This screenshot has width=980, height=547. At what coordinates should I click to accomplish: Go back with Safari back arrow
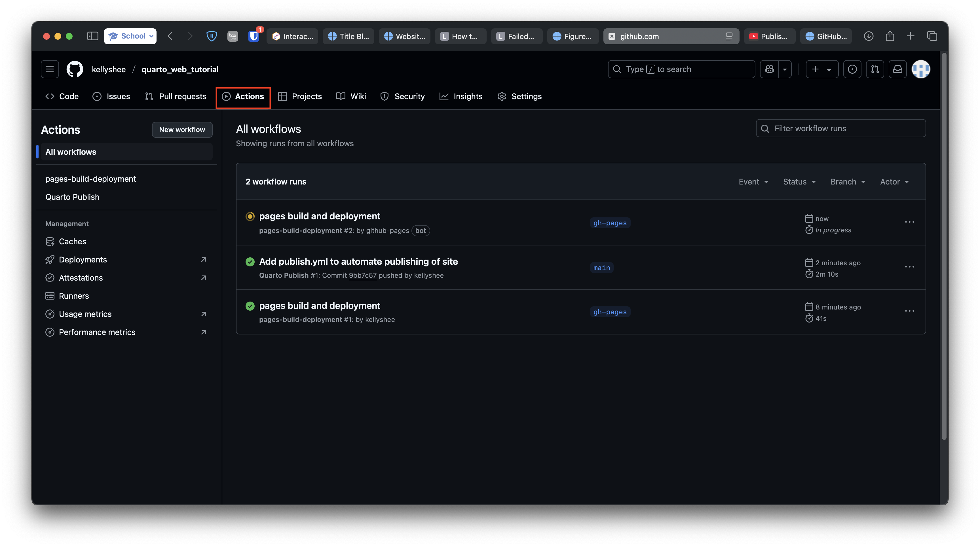170,36
